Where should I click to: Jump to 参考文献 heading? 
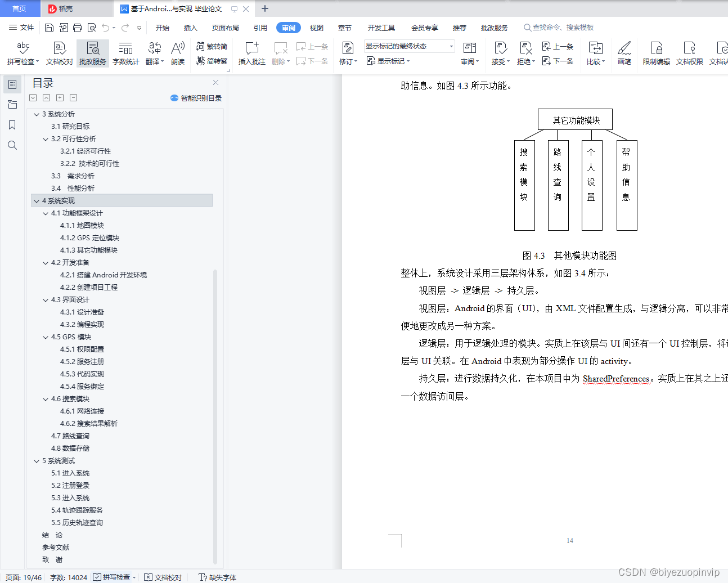(x=56, y=548)
